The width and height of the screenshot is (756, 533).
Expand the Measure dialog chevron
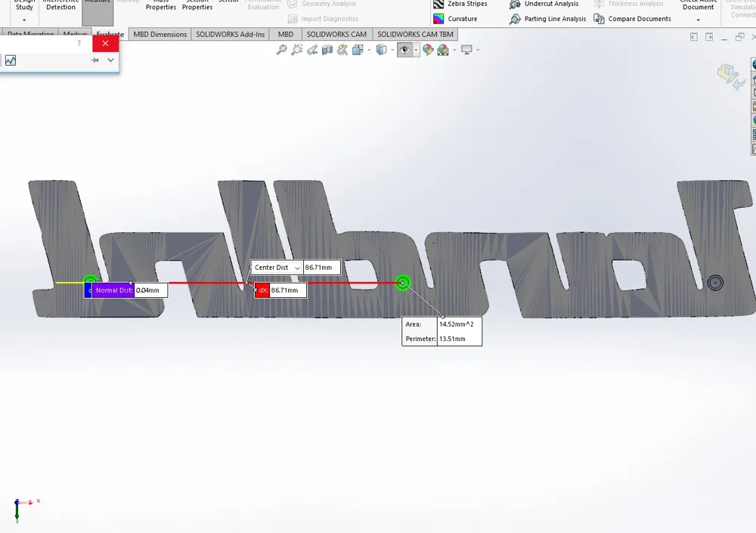[110, 60]
